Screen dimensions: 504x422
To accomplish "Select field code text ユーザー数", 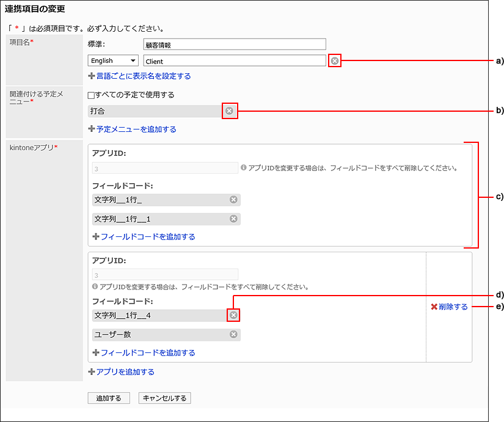I will tap(112, 335).
